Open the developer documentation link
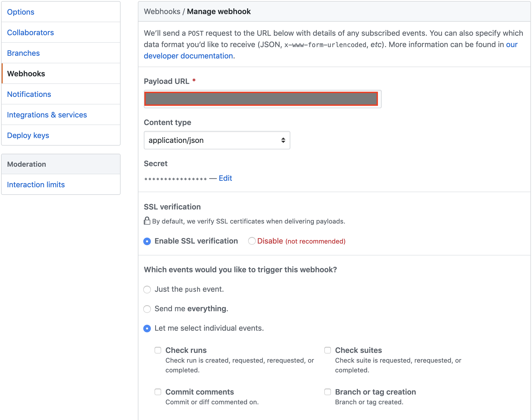532x420 pixels. (189, 56)
